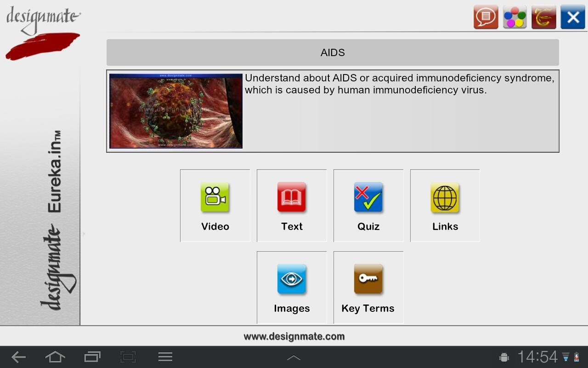Select the colored dots options icon

(x=514, y=17)
